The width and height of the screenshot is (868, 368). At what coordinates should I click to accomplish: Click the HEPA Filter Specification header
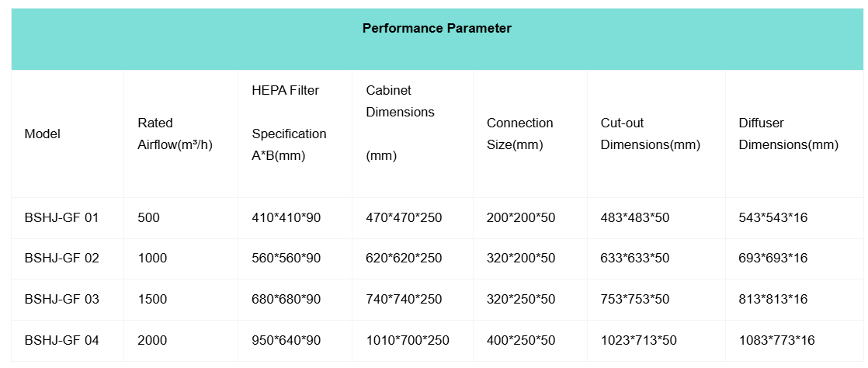(289, 123)
